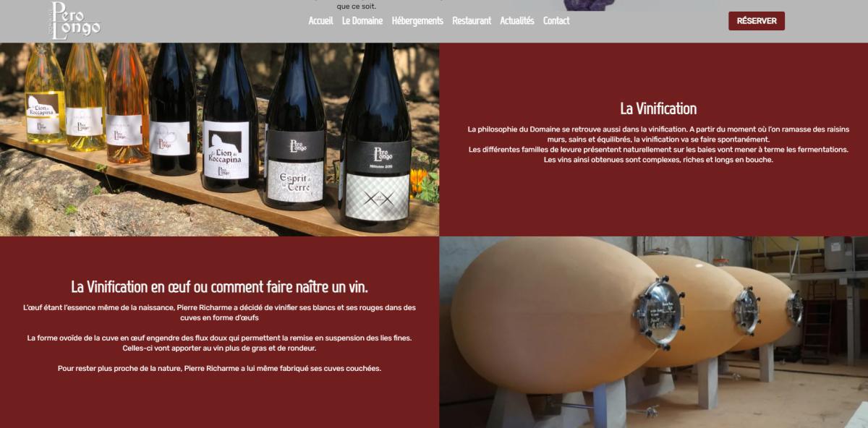
Task: Click the 'La Vinification en œuf' heading
Action: pos(219,286)
